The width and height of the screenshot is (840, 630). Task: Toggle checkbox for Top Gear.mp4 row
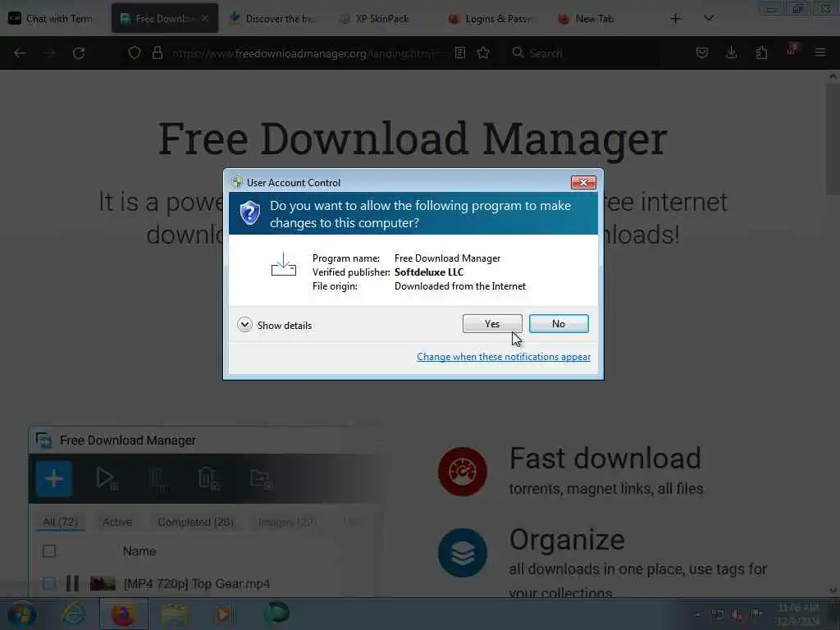pyautogui.click(x=49, y=583)
